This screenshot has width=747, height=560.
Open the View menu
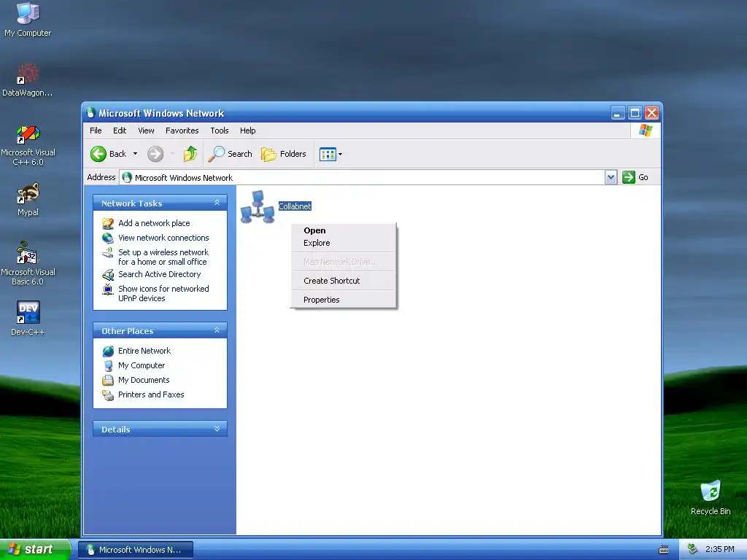146,131
